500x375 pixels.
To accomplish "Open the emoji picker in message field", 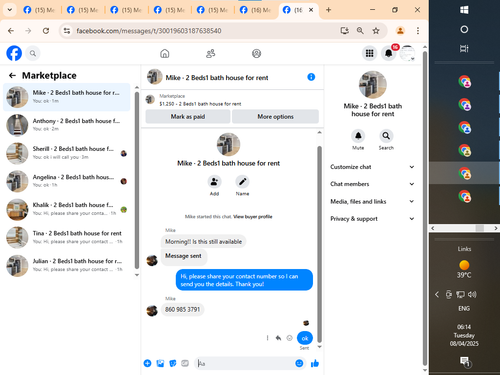I will tap(299, 363).
